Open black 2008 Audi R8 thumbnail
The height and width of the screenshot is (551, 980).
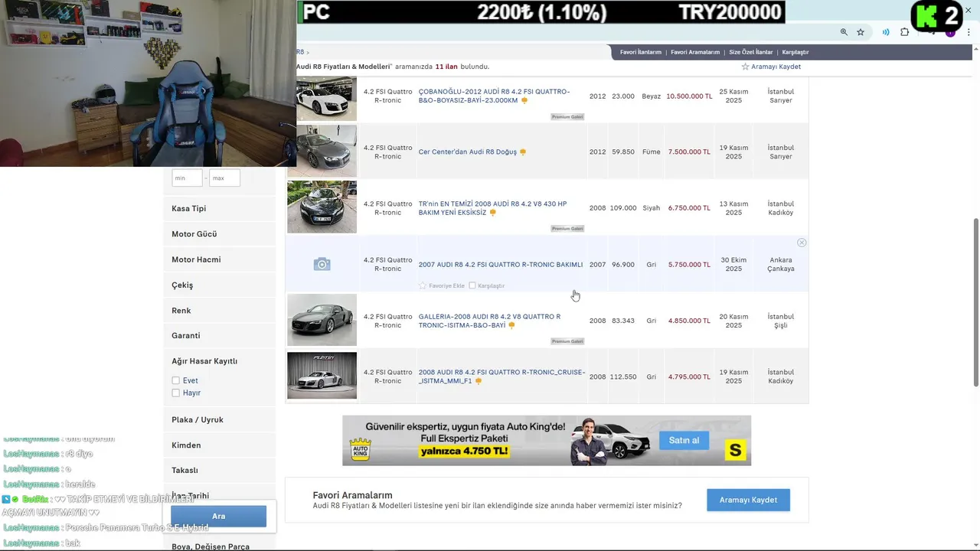322,207
